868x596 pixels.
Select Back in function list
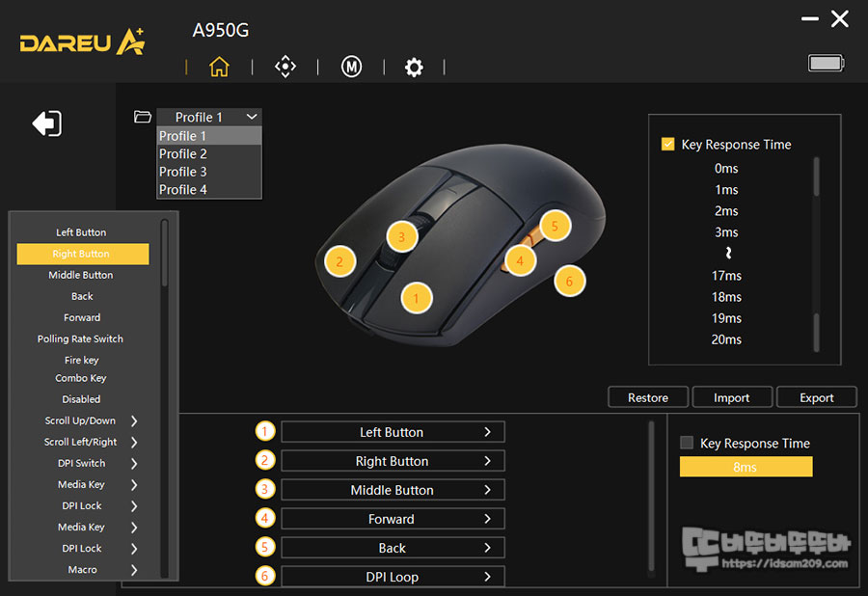[x=81, y=296]
